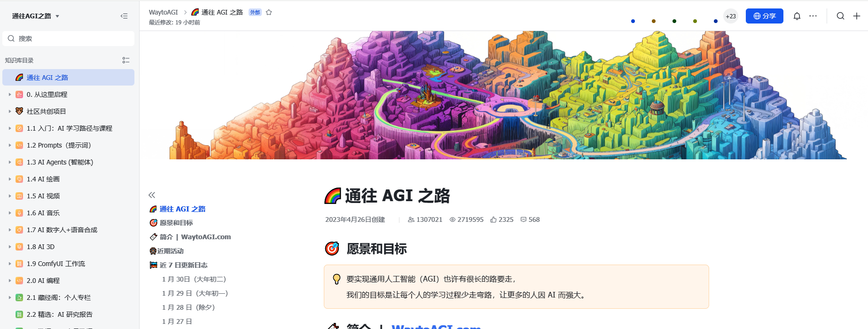Click the plus icon to create new

tap(857, 16)
